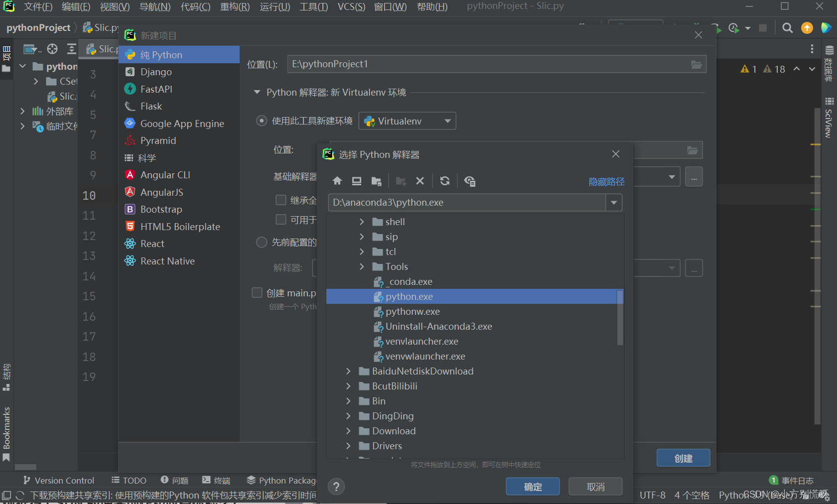
Task: Select new environment radio button
Action: coord(262,121)
